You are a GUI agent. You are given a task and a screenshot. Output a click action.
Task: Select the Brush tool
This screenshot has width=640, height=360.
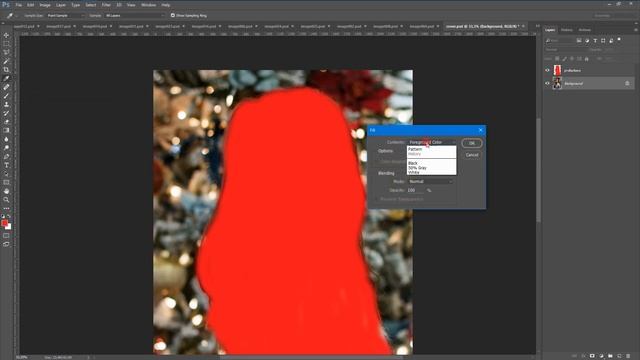[6, 96]
